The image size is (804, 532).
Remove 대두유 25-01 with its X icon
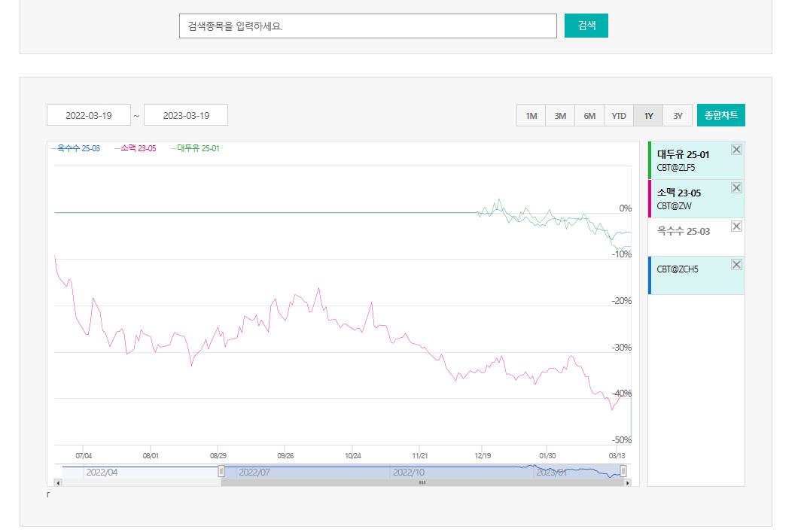pyautogui.click(x=736, y=149)
